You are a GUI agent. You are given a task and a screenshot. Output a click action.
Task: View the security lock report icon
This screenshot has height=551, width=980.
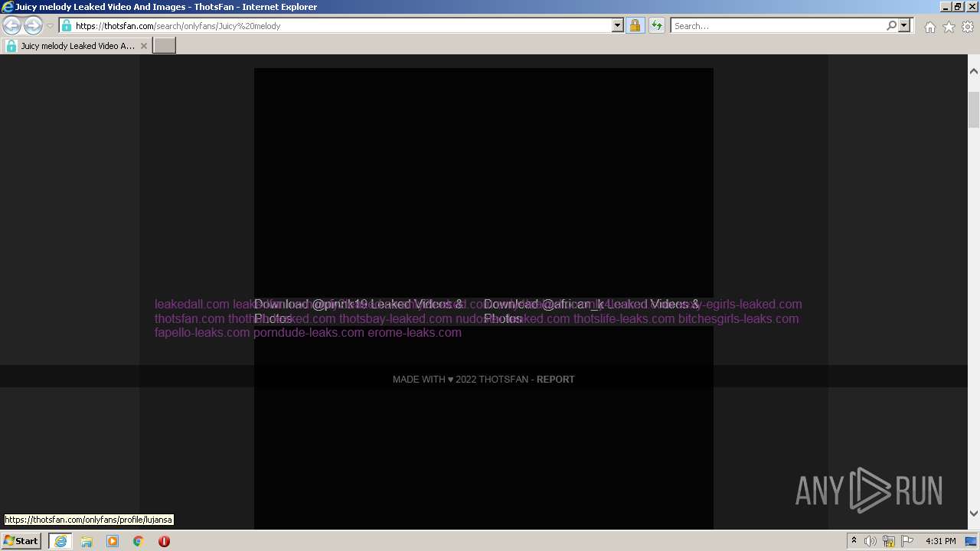pos(635,25)
